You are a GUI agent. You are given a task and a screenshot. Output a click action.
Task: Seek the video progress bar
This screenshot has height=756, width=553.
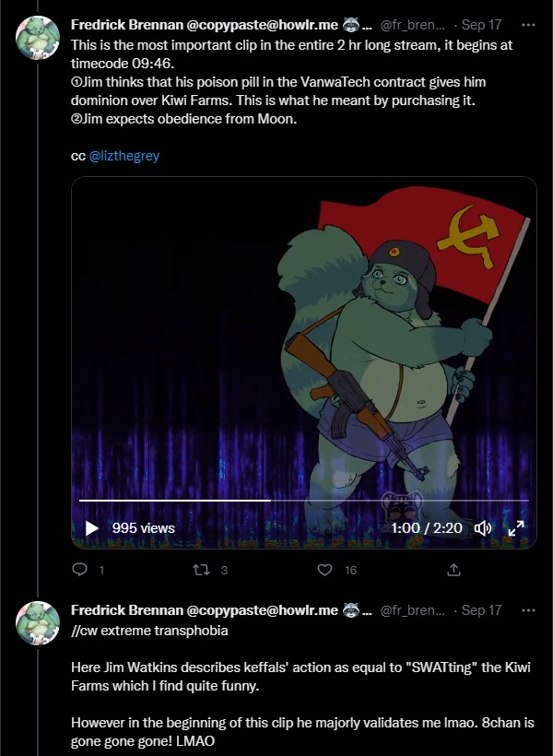(x=304, y=501)
